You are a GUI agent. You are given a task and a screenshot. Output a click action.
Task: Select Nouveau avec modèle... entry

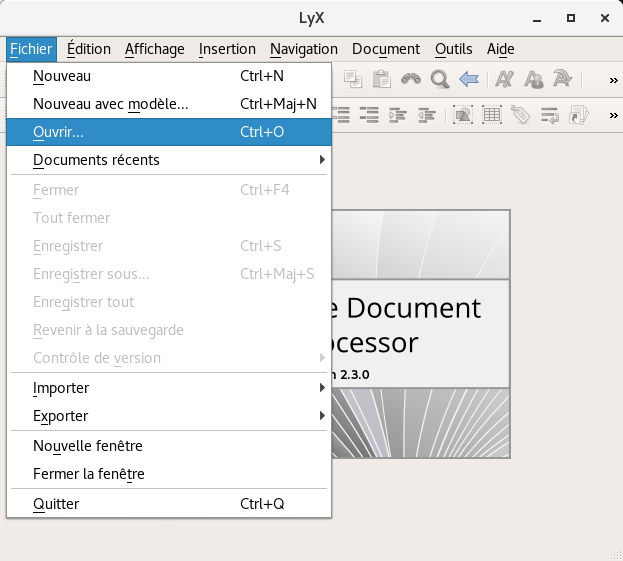[169, 104]
